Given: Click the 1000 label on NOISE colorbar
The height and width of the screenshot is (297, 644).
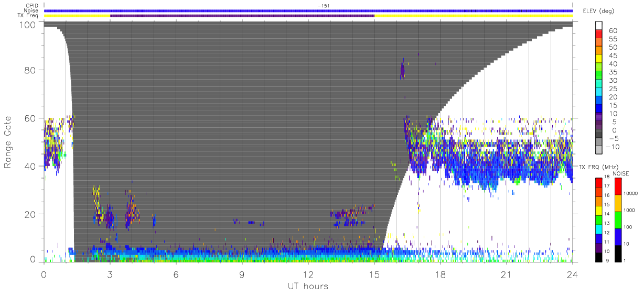Looking at the screenshot, I should click(628, 210).
